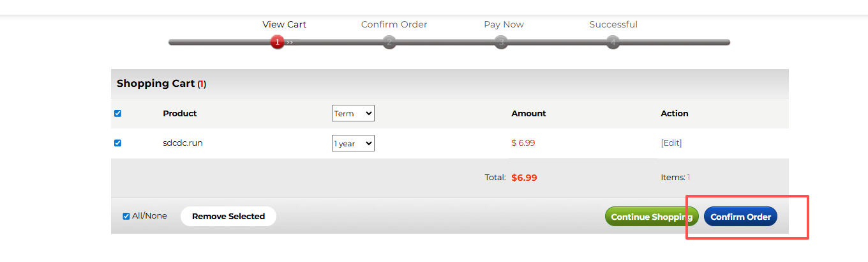
Task: Click step 3 Pay Now circle
Action: click(x=501, y=42)
